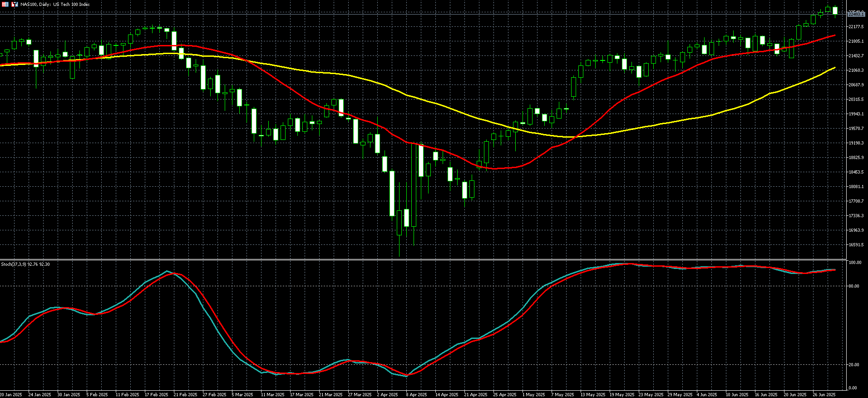Click the 0.00 level on stochastic scale
868x398 pixels.
853,388
